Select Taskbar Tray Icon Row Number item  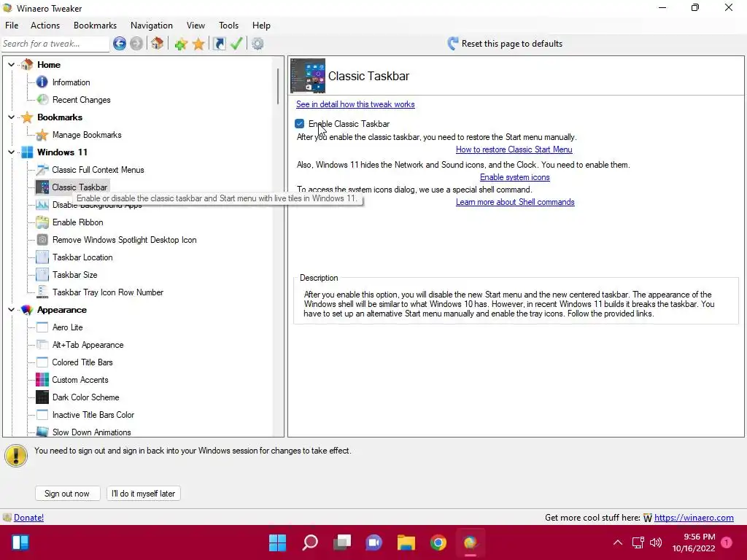click(x=108, y=292)
